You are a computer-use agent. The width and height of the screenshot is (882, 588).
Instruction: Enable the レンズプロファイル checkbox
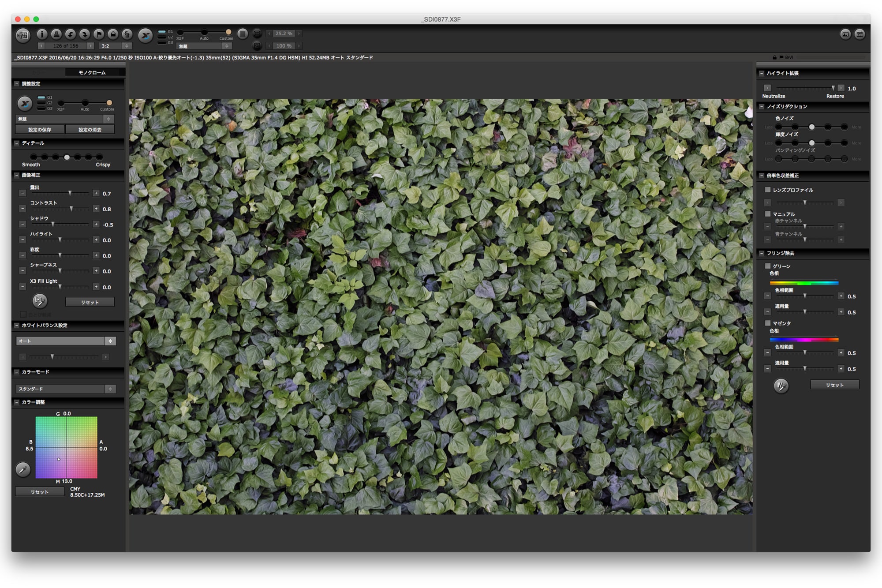click(x=768, y=190)
